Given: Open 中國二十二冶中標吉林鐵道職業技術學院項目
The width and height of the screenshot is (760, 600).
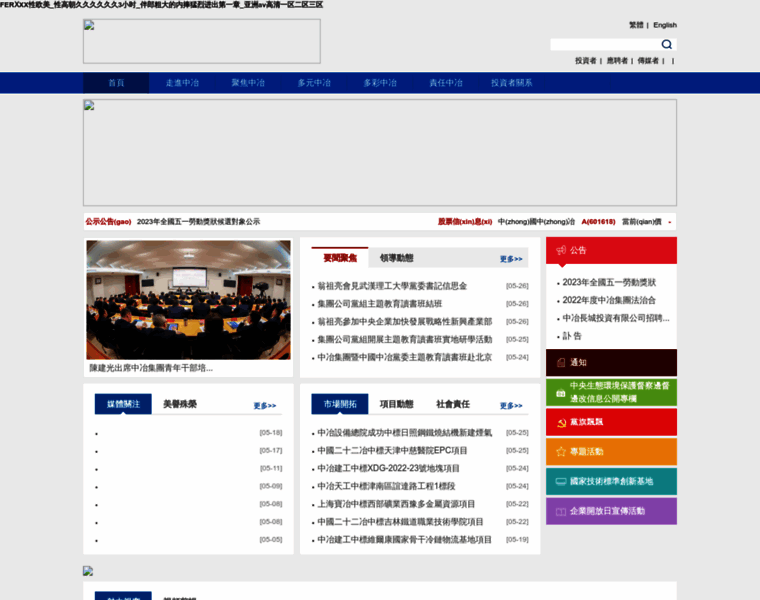Looking at the screenshot, I should tap(400, 522).
